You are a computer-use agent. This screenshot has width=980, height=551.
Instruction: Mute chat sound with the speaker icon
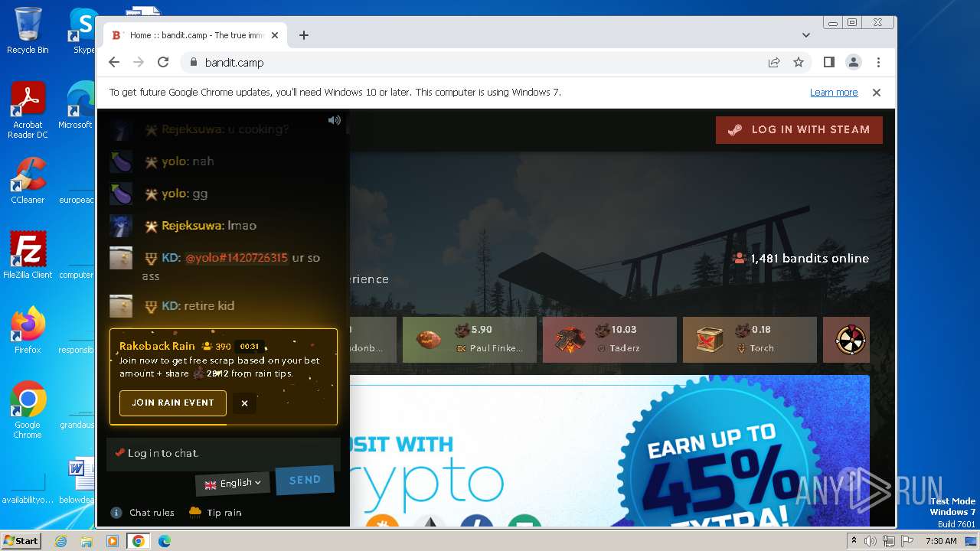tap(335, 120)
